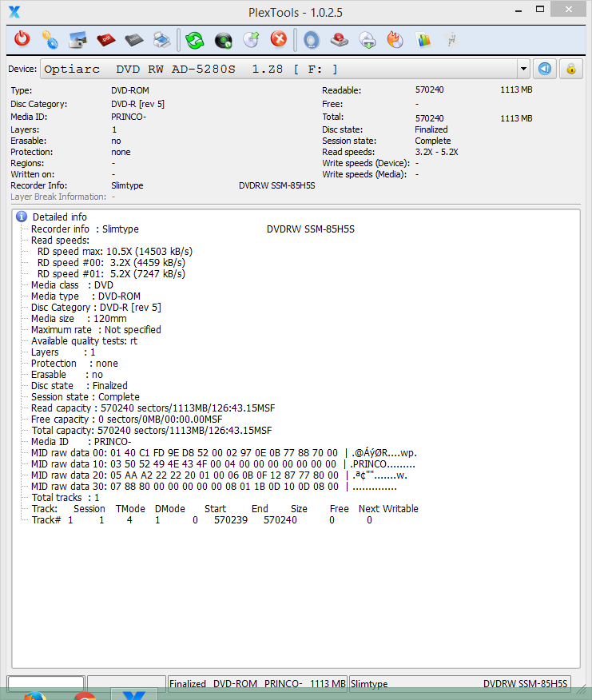Click the grayed-out tool icon in toolbar
The height and width of the screenshot is (700, 592).
(x=452, y=40)
